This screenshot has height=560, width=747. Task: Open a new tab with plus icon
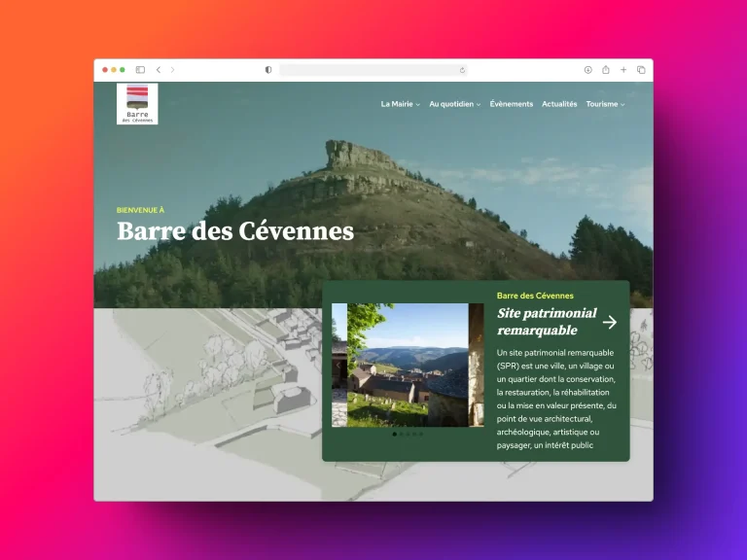click(x=623, y=70)
